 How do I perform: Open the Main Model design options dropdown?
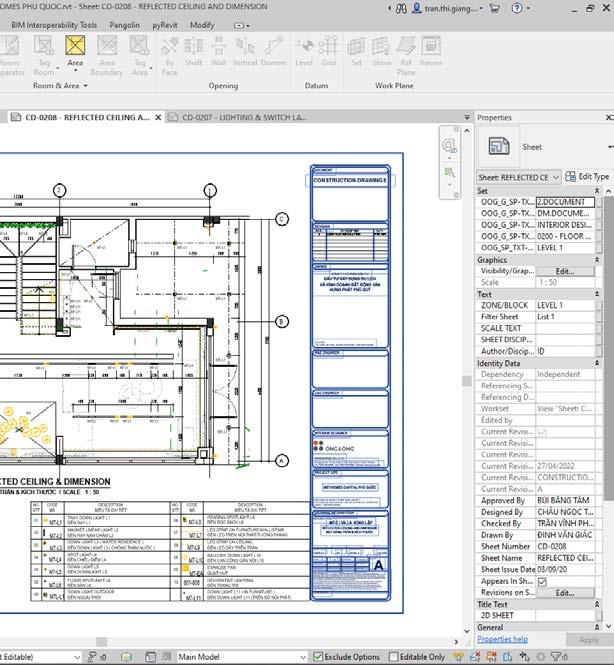click(242, 657)
